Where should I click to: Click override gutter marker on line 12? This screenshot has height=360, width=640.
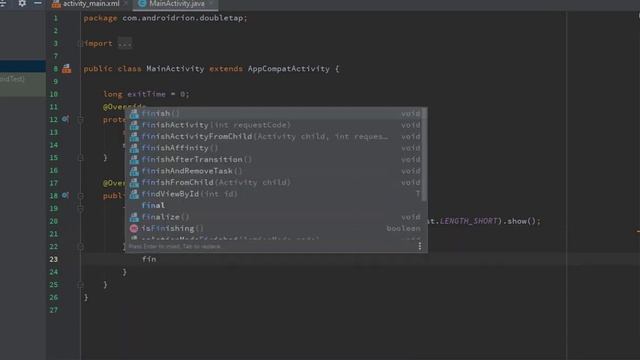pyautogui.click(x=65, y=119)
